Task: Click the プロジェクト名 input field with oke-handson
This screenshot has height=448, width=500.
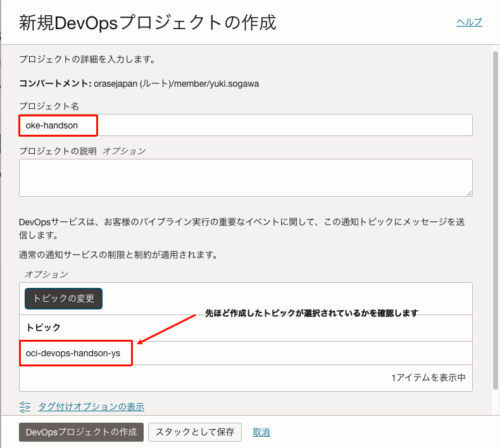Action: [246, 125]
